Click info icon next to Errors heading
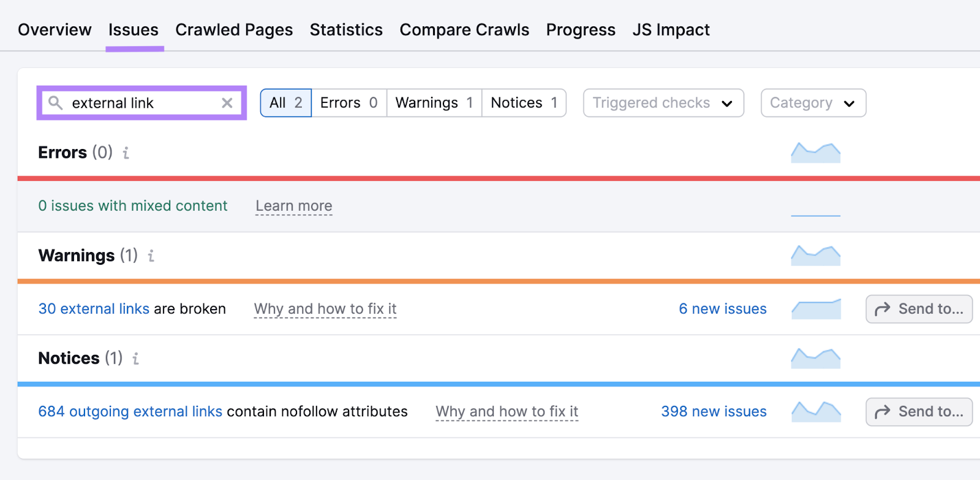 point(126,153)
